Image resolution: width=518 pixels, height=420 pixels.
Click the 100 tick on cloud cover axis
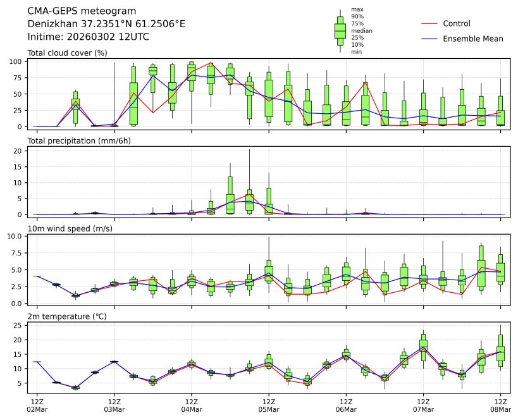(16, 61)
